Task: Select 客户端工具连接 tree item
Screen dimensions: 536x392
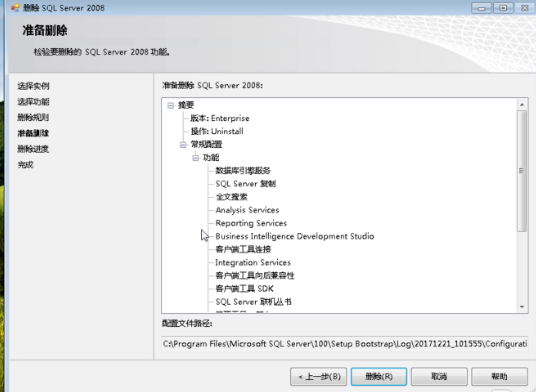Action: tap(243, 249)
